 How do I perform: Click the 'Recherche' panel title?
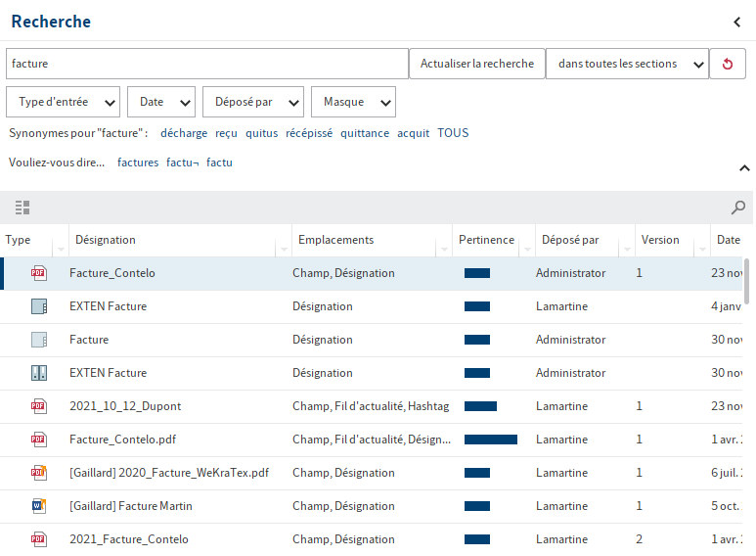51,22
